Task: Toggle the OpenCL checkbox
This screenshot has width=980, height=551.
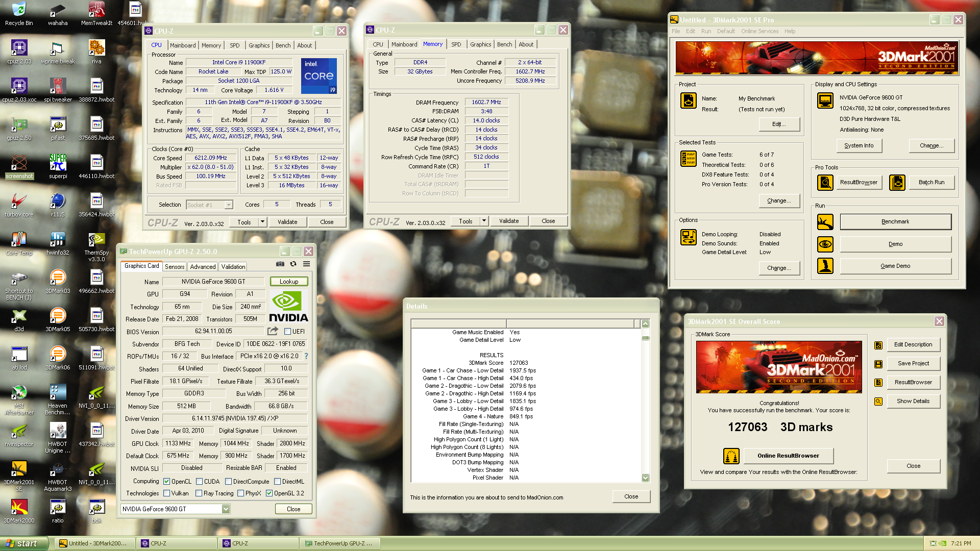Action: click(166, 482)
